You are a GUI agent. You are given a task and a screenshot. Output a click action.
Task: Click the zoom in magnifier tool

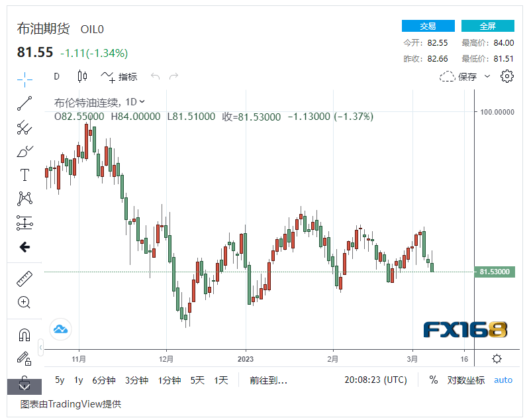(x=24, y=303)
